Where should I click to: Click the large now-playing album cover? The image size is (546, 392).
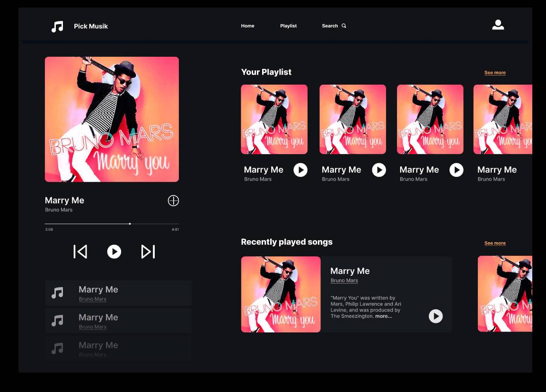point(112,120)
